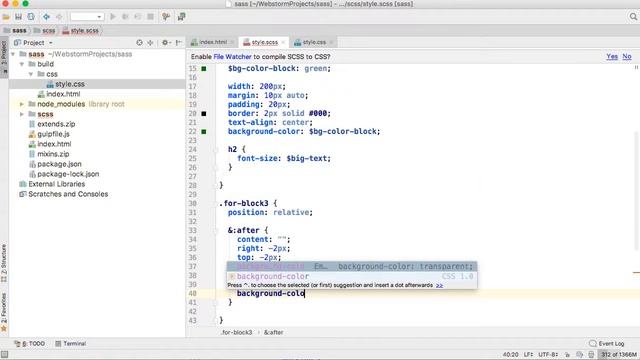Click the cursor position 40:20 indicator
This screenshot has width=640, height=360.
(x=510, y=355)
